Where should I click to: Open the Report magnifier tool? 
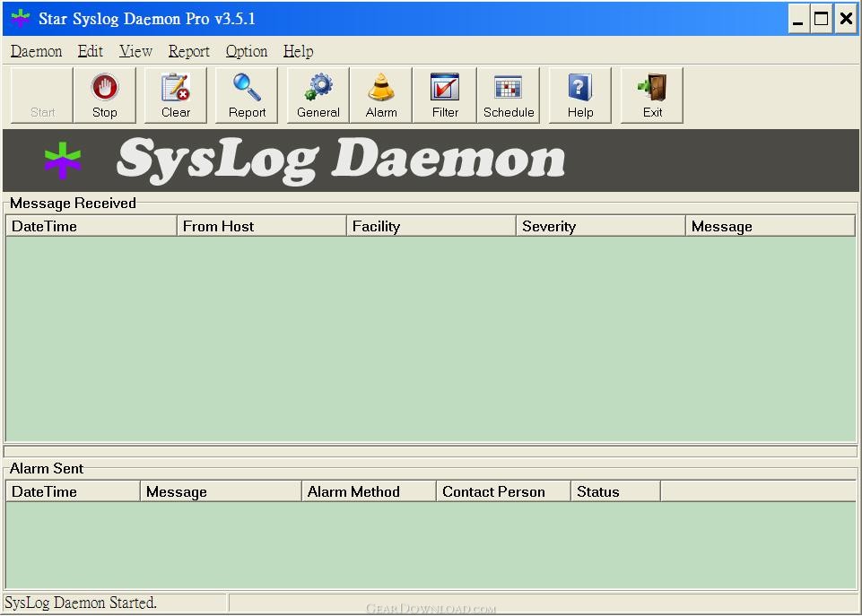pos(247,95)
